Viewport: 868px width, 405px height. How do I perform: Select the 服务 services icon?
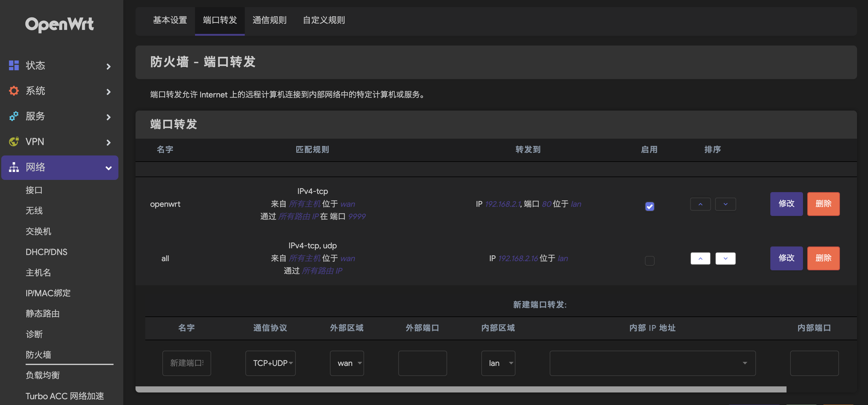pyautogui.click(x=13, y=116)
